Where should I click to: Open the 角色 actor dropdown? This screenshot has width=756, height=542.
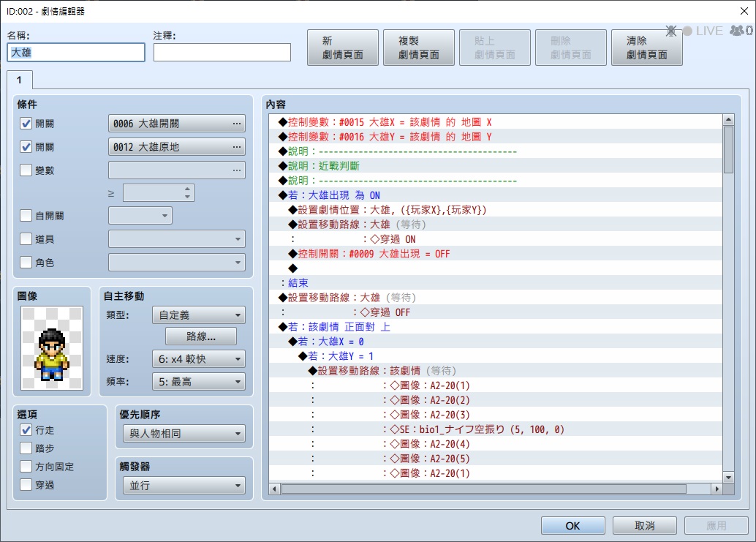coord(177,263)
